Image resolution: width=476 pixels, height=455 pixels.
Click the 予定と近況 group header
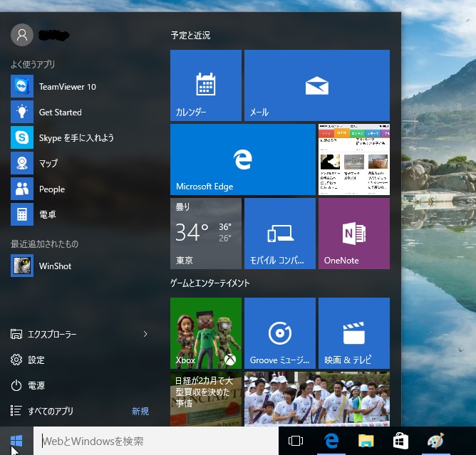click(190, 35)
